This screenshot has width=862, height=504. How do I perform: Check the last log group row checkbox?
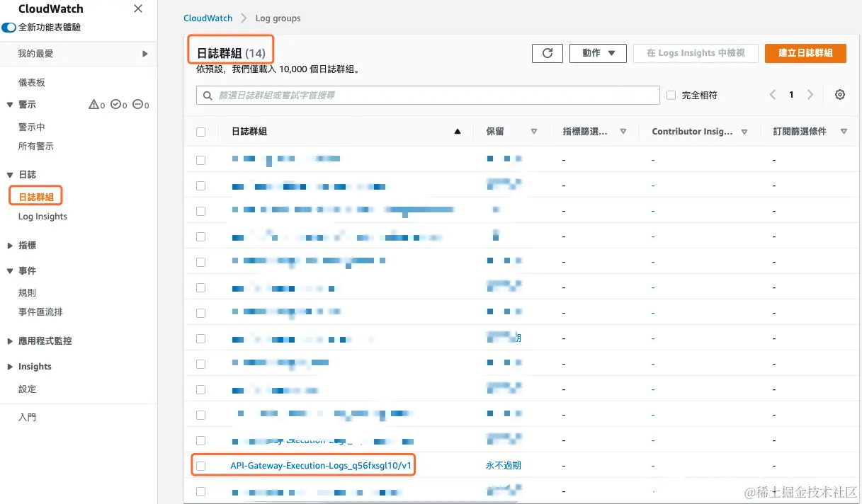coord(201,491)
